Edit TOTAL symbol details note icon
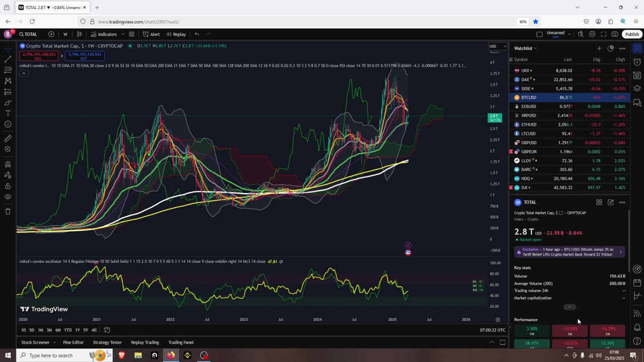Viewport: 644px width, 362px height. (x=610, y=202)
